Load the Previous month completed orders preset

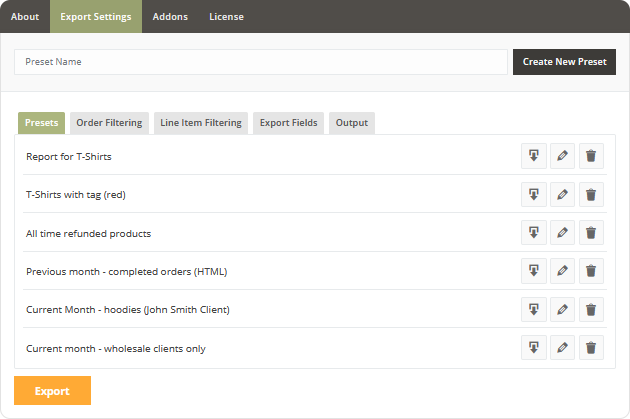(x=534, y=271)
